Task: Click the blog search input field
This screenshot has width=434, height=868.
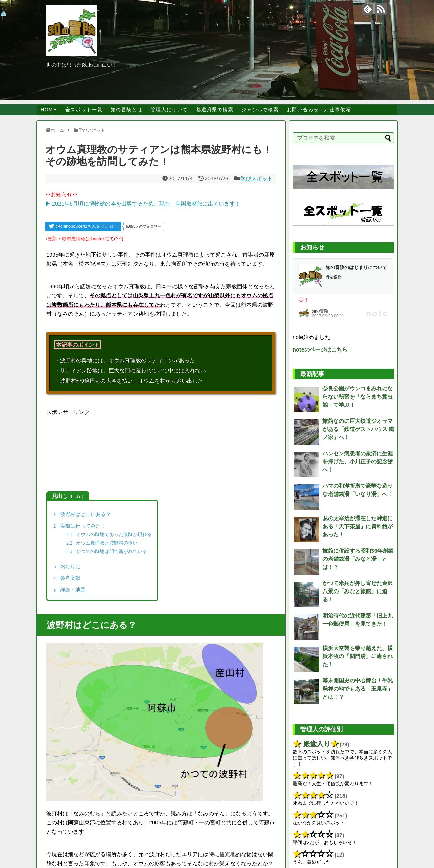Action: click(339, 138)
